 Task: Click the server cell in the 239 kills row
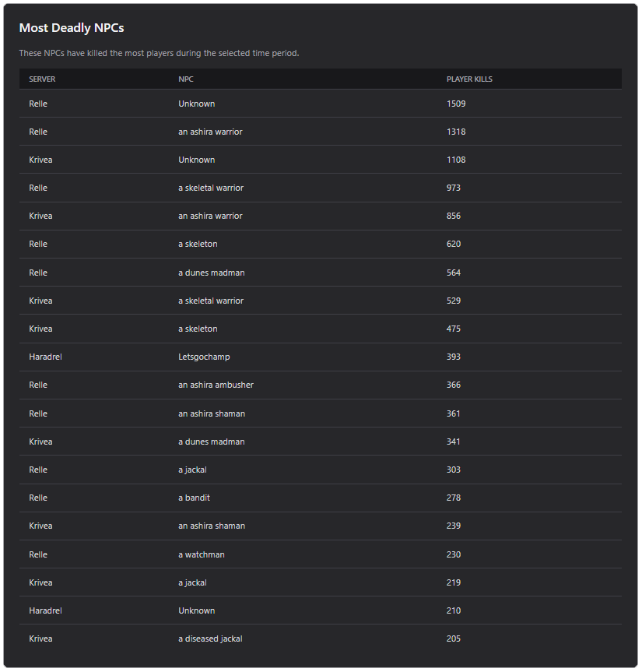(x=40, y=526)
